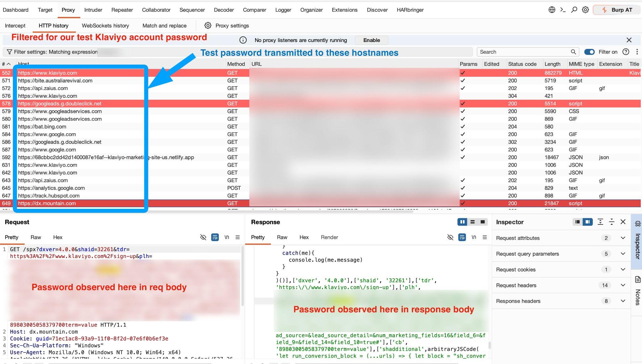Screen dimensions: 642x364
Task: Select row 581 bat.bing.com
Action: (321, 127)
